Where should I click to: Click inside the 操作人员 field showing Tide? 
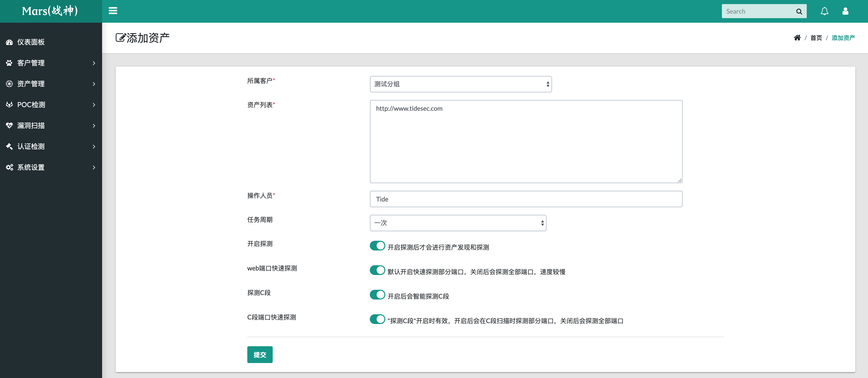[526, 199]
